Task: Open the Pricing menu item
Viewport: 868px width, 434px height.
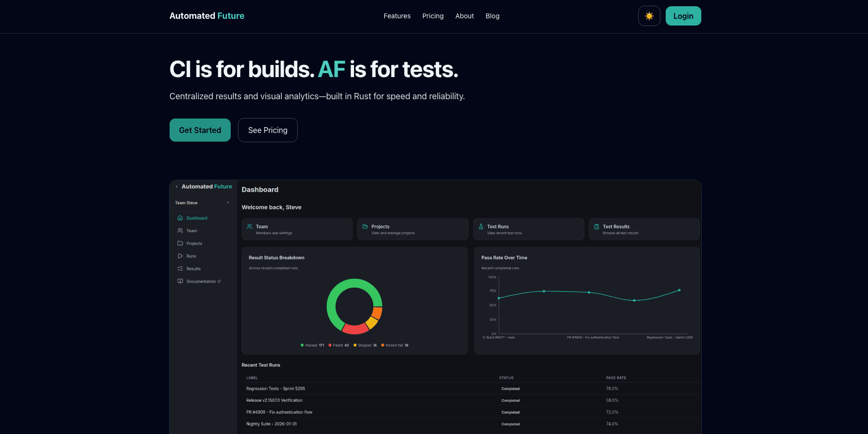Action: coord(433,16)
